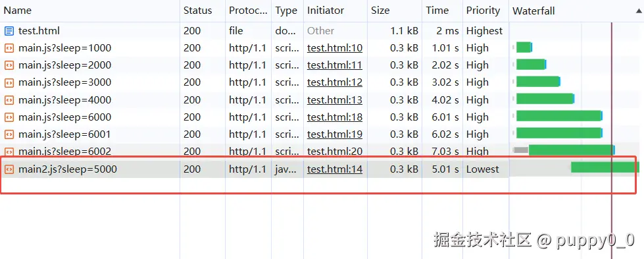This screenshot has width=644, height=259.
Task: Click the test.html document icon
Action: (x=9, y=31)
